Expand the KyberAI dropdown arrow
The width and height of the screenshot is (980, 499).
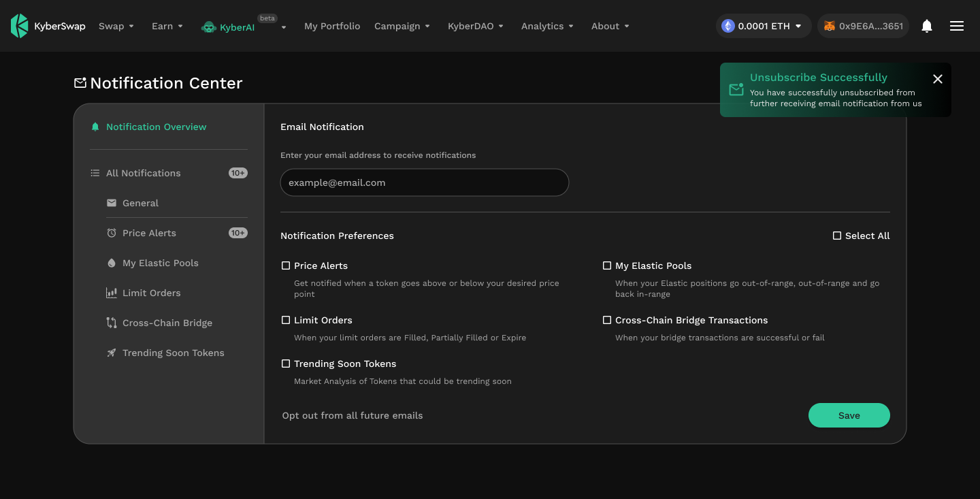coord(284,27)
